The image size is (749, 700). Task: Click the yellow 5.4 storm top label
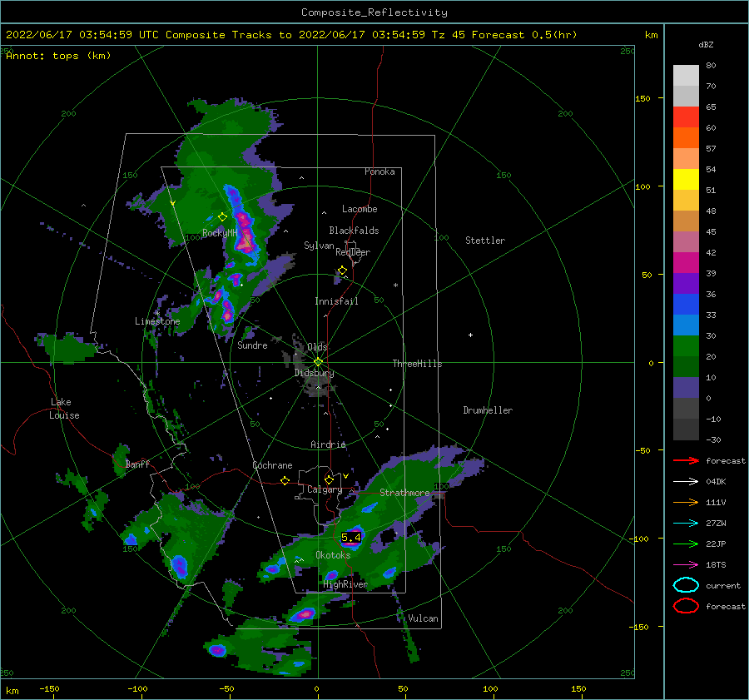(x=351, y=537)
